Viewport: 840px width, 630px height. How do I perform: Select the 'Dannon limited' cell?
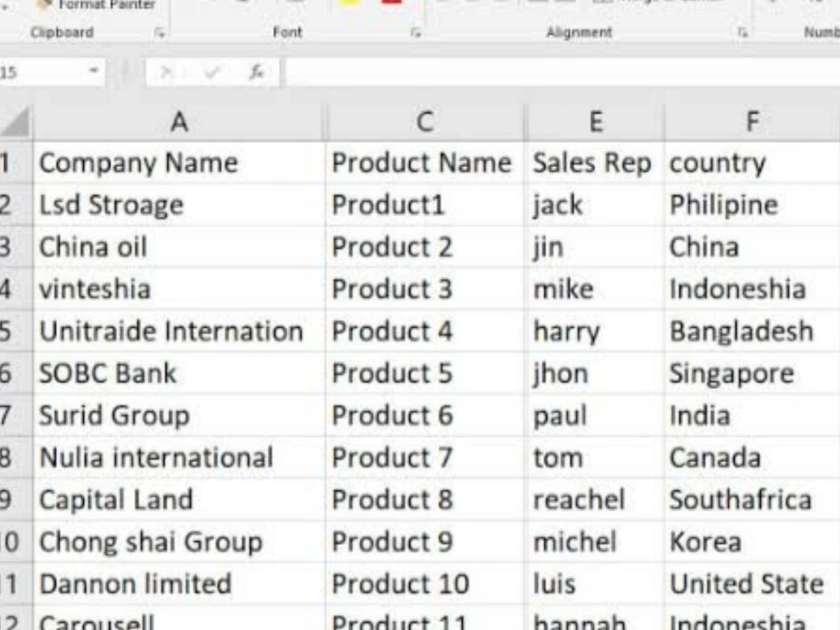(x=180, y=584)
